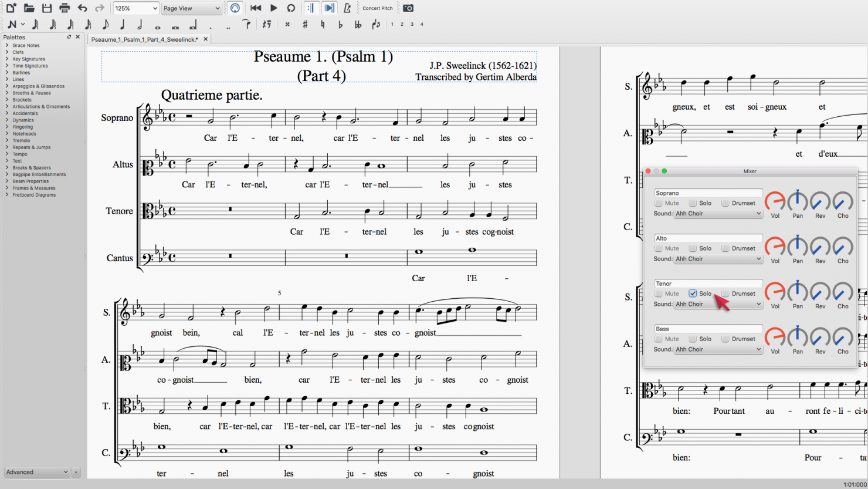Image resolution: width=868 pixels, height=489 pixels.
Task: Toggle Concert Pitch mode
Action: click(377, 8)
